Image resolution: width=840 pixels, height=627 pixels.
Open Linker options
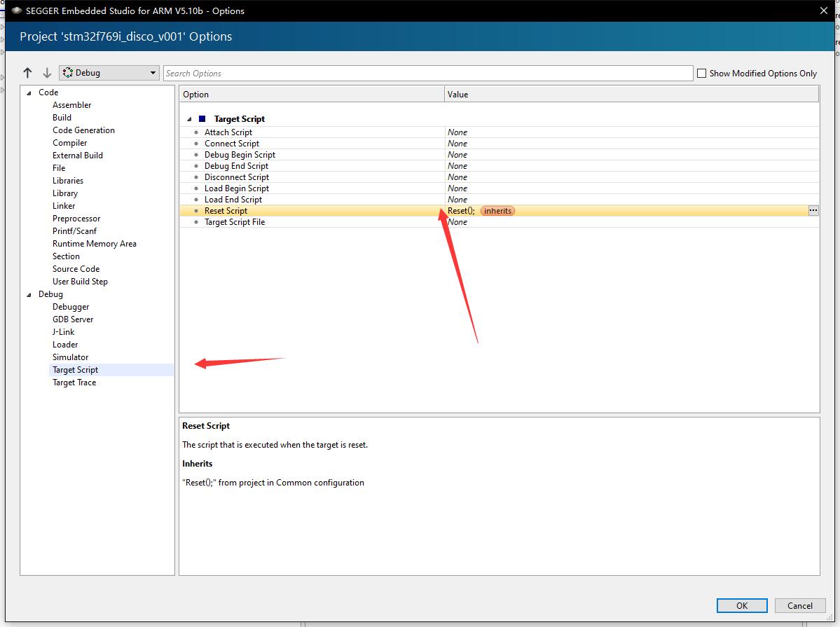[64, 206]
